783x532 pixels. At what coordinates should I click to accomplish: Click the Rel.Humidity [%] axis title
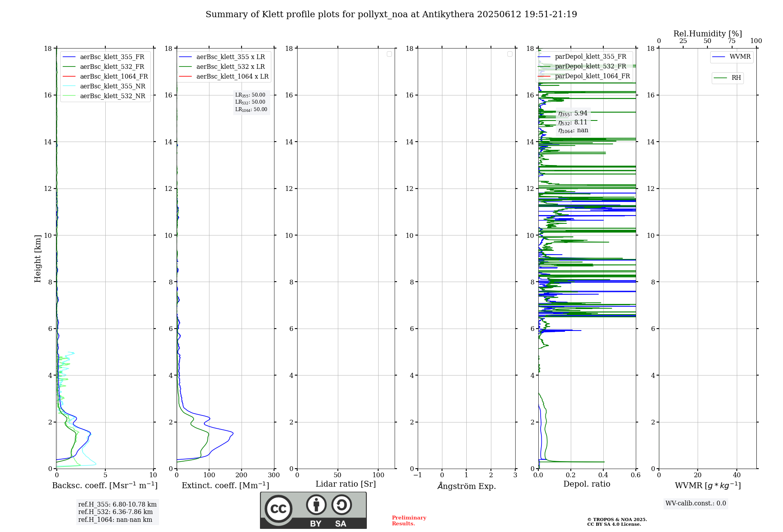pos(707,34)
